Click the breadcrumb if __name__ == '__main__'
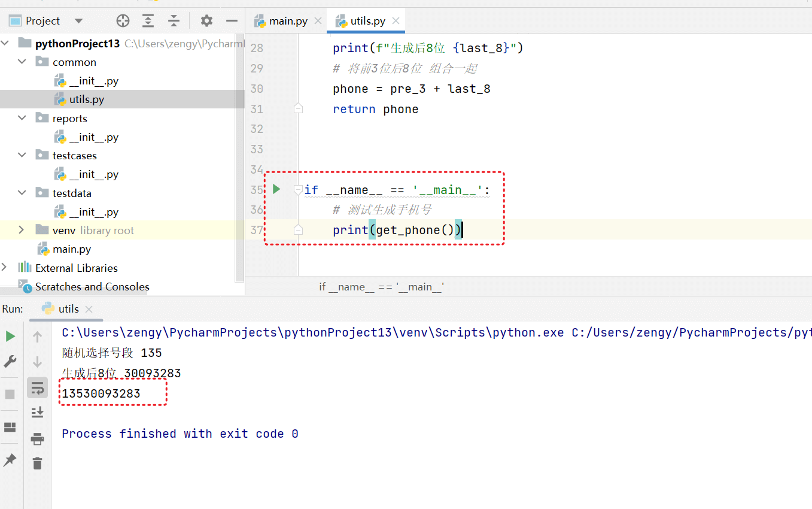The image size is (812, 509). click(x=382, y=287)
